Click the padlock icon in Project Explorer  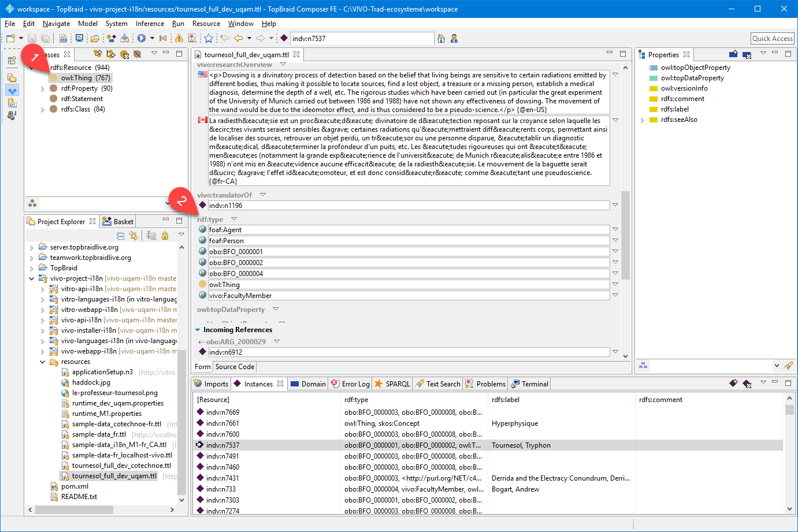tap(165, 236)
